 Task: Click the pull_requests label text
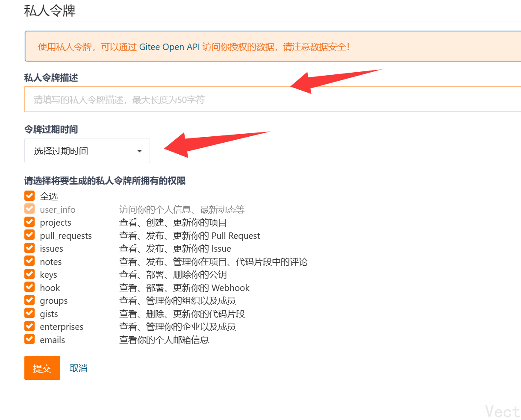click(66, 236)
